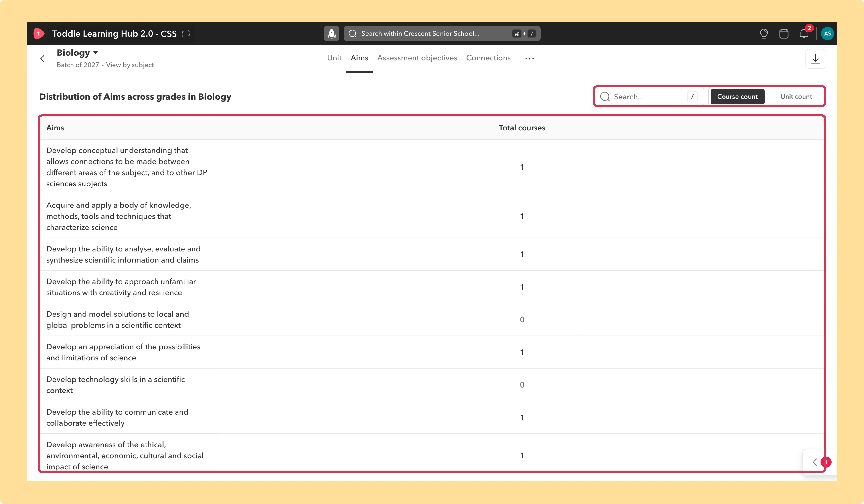The height and width of the screenshot is (504, 864).
Task: Click count 1 for 'Develop conceptual understanding'
Action: (522, 167)
